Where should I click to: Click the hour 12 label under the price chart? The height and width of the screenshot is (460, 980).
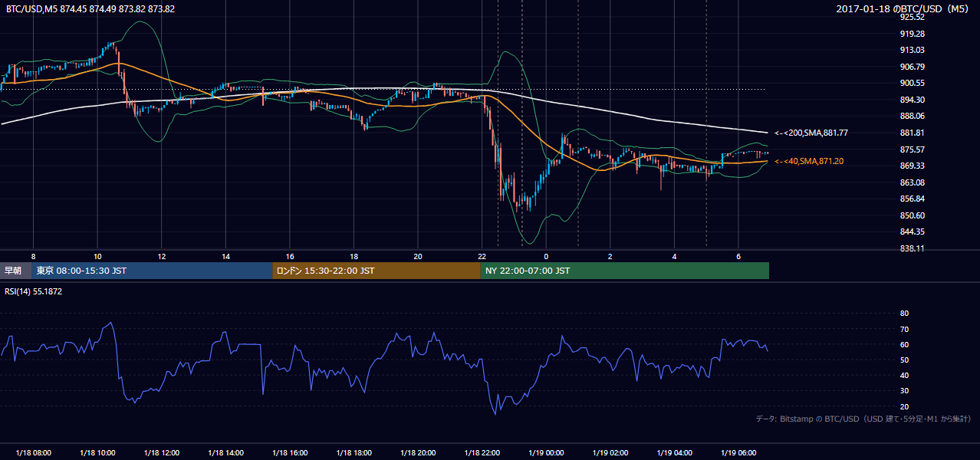pos(162,255)
